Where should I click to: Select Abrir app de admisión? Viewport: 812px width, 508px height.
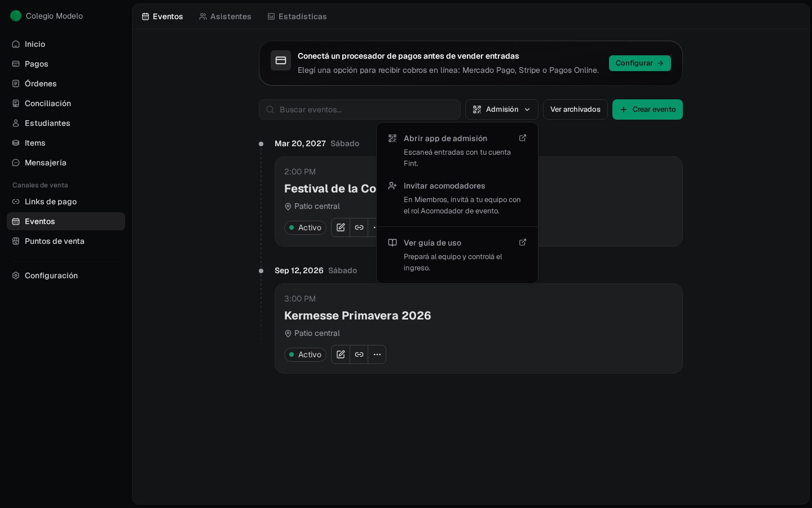click(457, 150)
